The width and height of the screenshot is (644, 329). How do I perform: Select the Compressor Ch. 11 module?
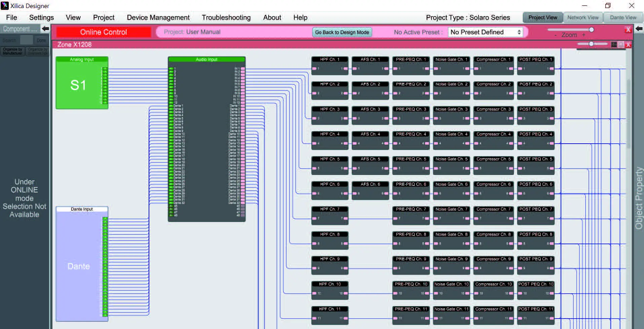tap(493, 315)
